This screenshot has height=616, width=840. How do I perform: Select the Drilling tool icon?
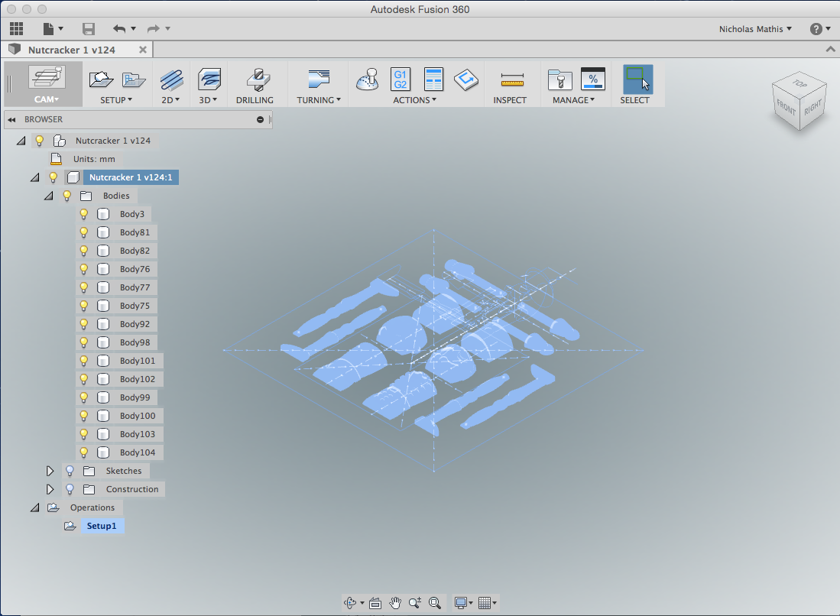pos(258,79)
